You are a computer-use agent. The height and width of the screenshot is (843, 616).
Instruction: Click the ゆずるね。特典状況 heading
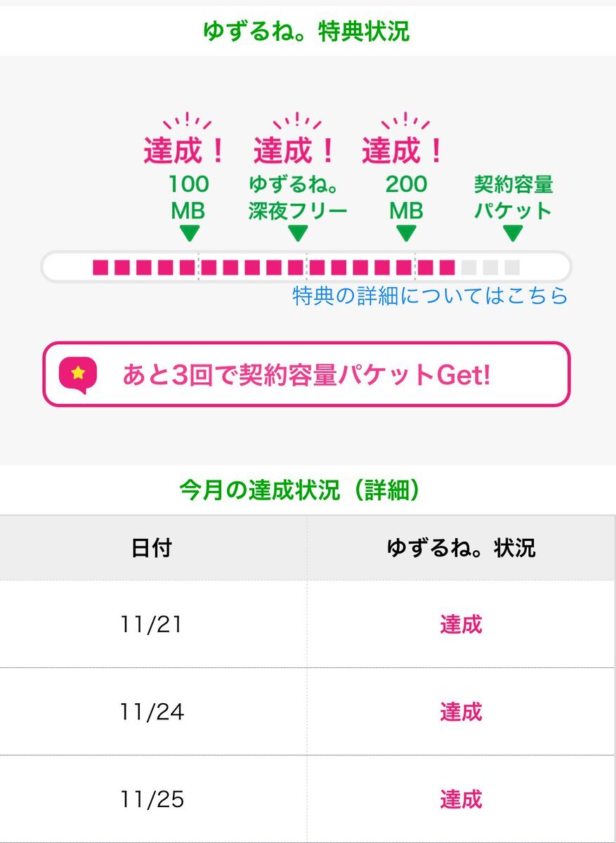[x=306, y=32]
